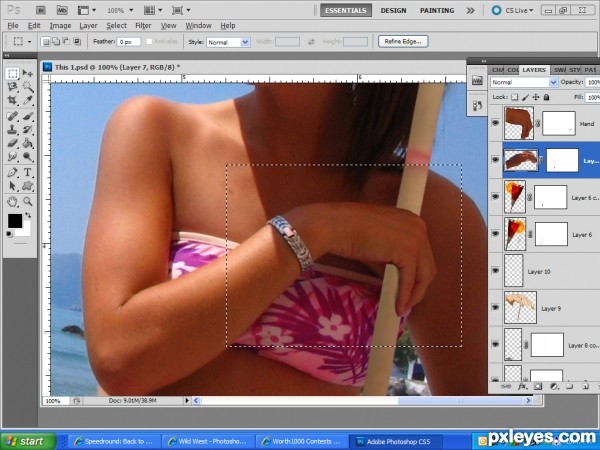Screen dimensions: 600x450
Task: Open the Filter menu
Action: click(x=143, y=26)
